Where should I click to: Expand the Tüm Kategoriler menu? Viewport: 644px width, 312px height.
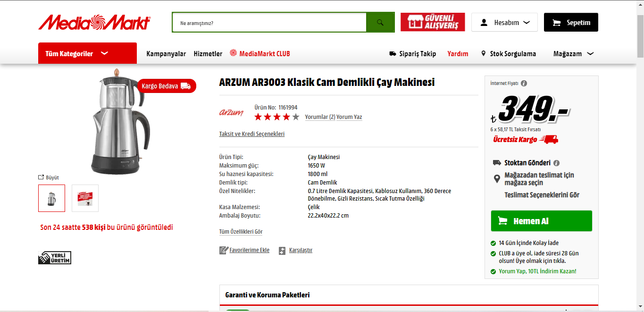(87, 53)
